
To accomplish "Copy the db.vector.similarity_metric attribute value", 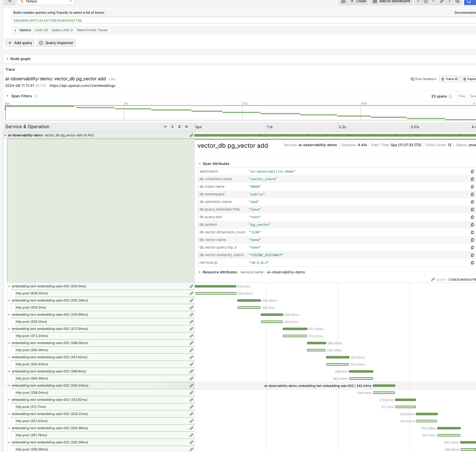I will pos(472,255).
